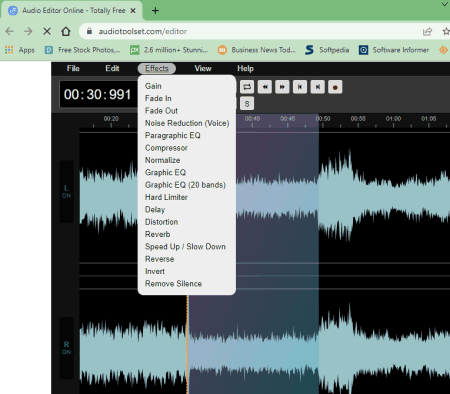Jump to end of track button

pyautogui.click(x=317, y=87)
